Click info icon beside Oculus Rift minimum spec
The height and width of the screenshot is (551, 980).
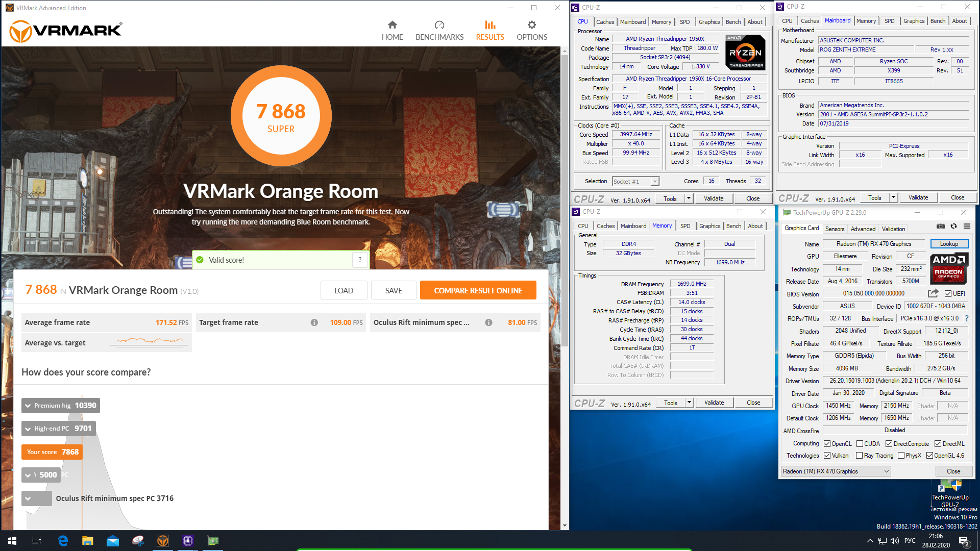pyautogui.click(x=488, y=322)
